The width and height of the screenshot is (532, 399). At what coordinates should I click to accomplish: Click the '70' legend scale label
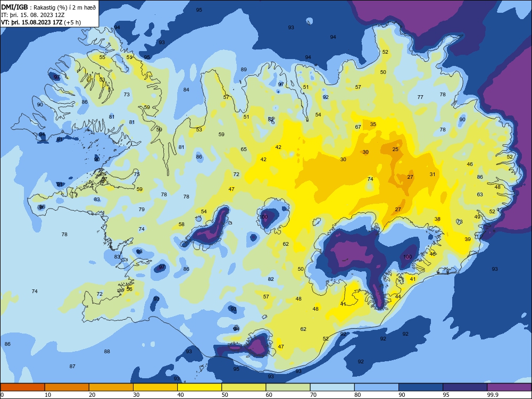point(313,395)
